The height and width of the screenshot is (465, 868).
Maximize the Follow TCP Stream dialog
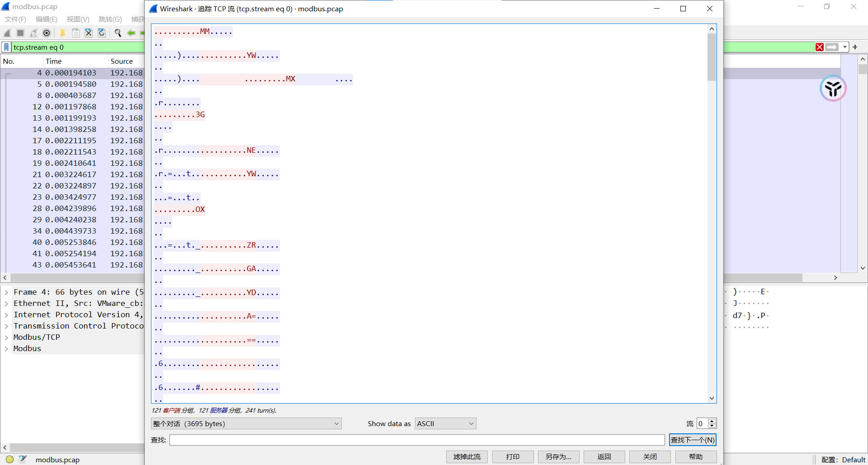[x=683, y=9]
